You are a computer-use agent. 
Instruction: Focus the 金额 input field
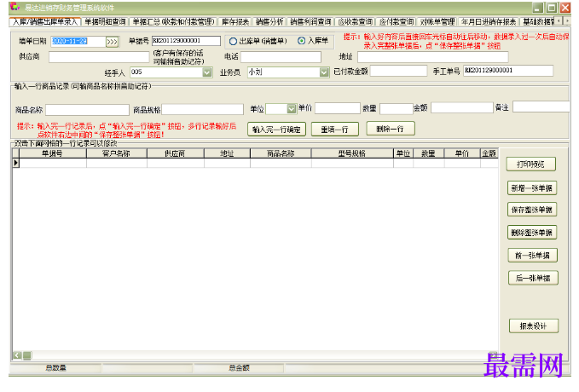(461, 107)
